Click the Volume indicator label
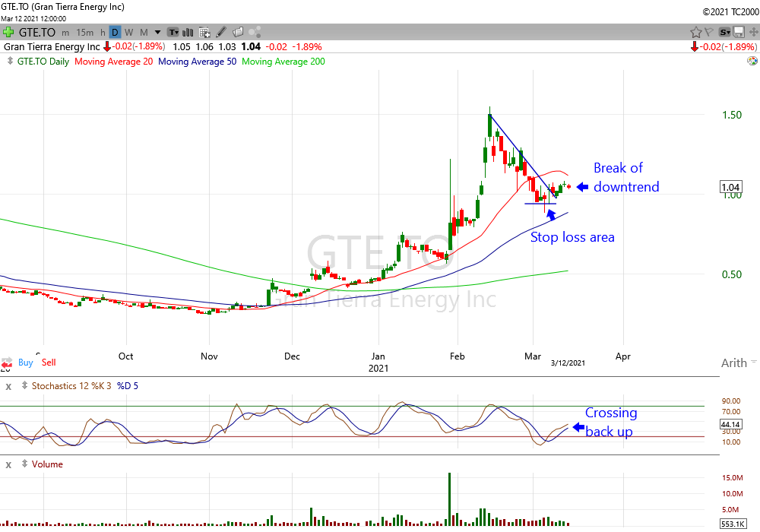 tap(47, 464)
